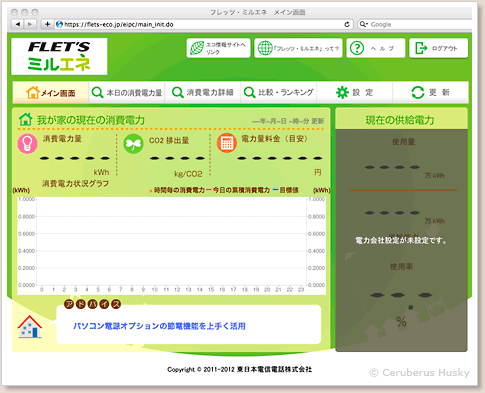Viewport: 485px width, 393px height.
Task: Click the blue パソコン電源オプション advice link
Action: pos(159,326)
